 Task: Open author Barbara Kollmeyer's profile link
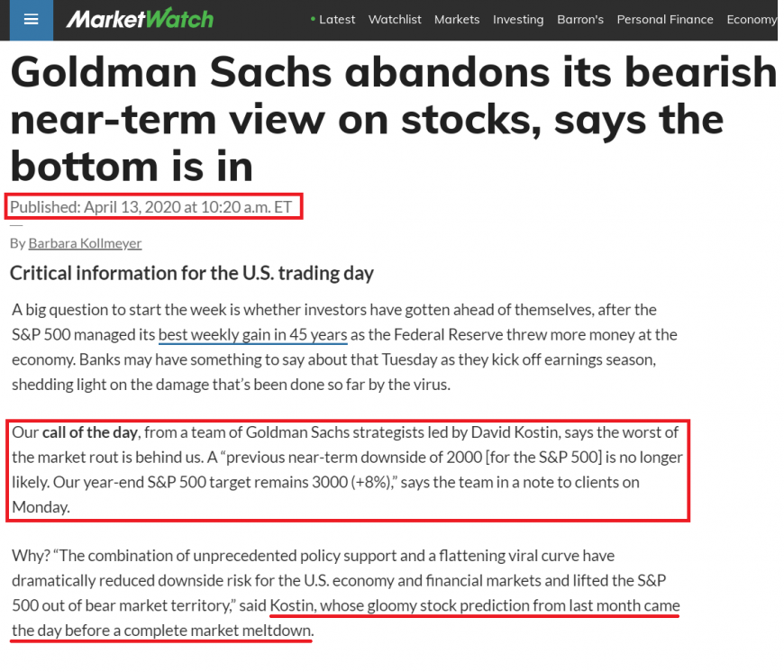[x=85, y=243]
